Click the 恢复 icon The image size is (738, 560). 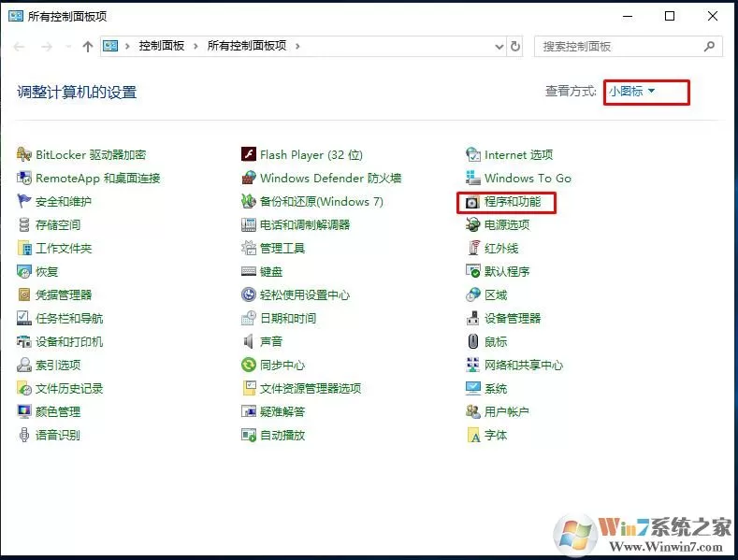click(23, 271)
